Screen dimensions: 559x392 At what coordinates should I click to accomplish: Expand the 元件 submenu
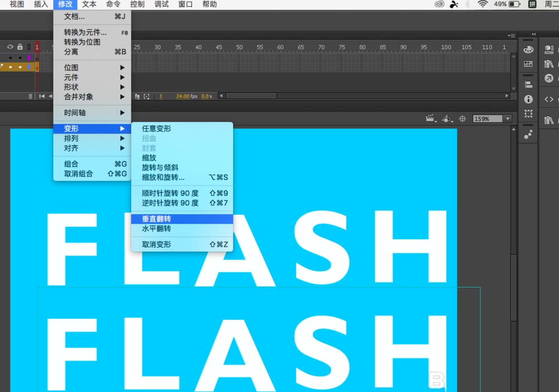[x=92, y=77]
